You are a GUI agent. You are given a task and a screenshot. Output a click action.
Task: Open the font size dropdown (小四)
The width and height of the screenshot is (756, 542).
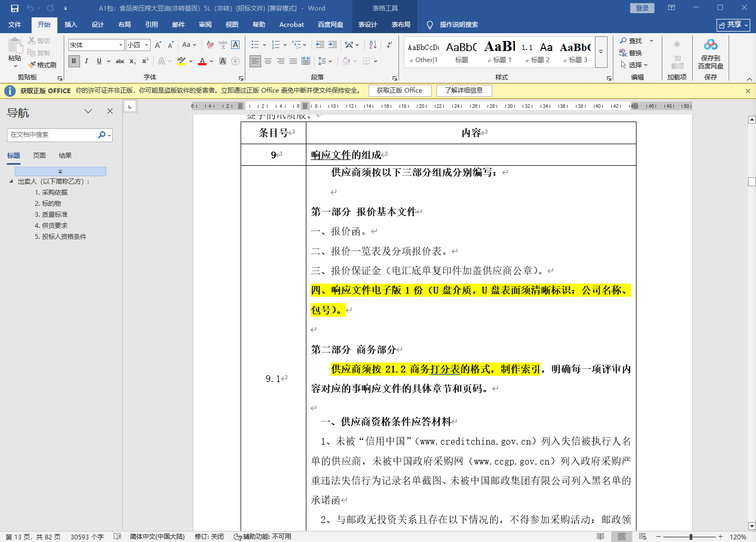(x=146, y=45)
